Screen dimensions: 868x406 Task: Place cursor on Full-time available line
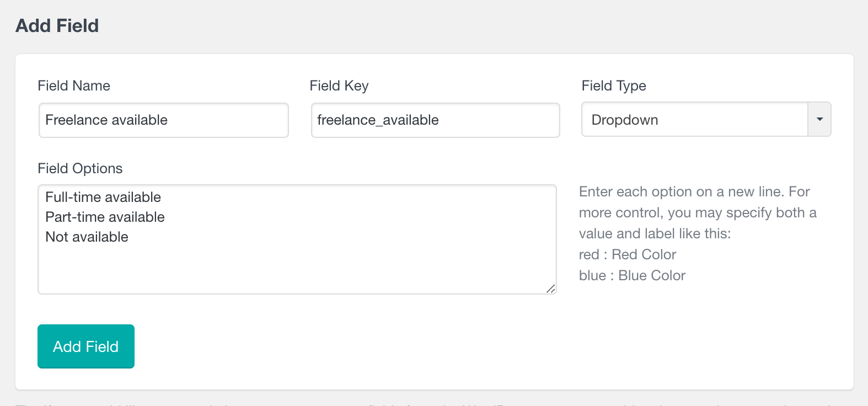coord(103,197)
